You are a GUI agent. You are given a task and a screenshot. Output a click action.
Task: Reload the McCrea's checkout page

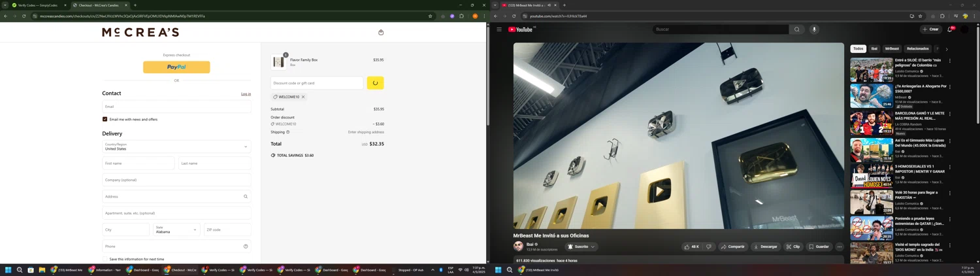[24, 16]
